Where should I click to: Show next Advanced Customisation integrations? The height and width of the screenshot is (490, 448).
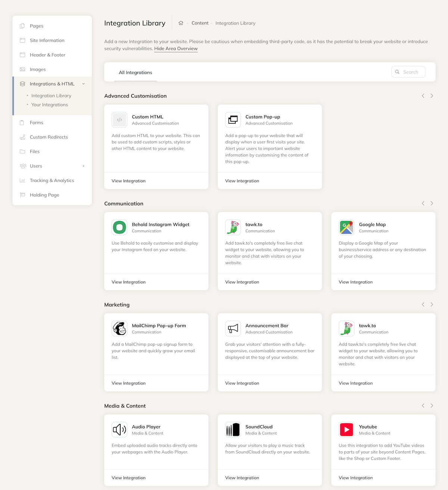pos(432,96)
